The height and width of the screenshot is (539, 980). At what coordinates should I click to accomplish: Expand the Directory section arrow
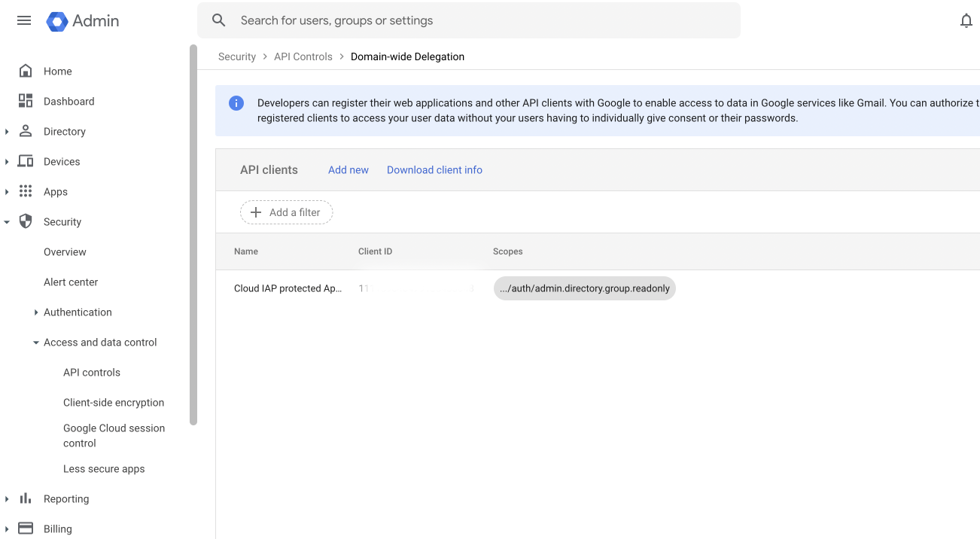7,132
